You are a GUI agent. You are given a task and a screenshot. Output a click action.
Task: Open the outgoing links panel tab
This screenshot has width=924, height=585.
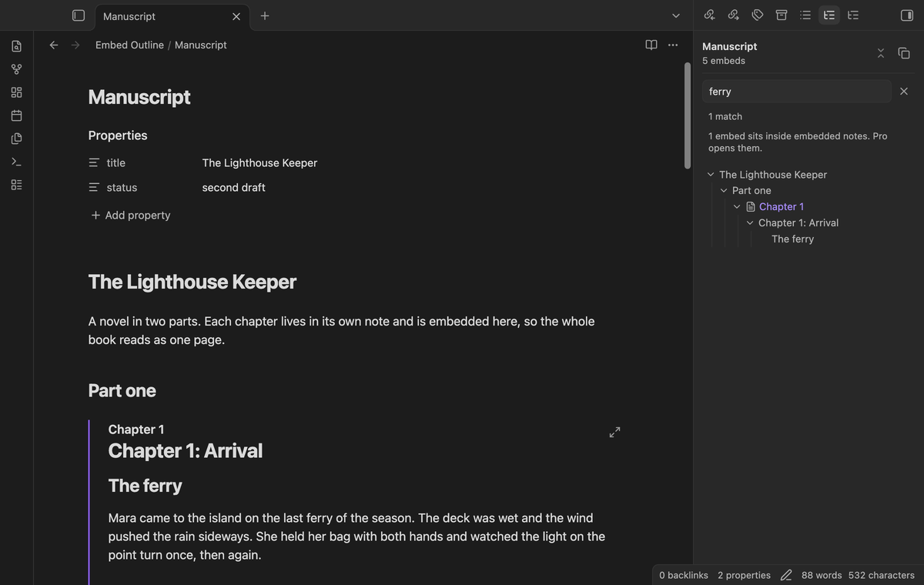pos(733,15)
